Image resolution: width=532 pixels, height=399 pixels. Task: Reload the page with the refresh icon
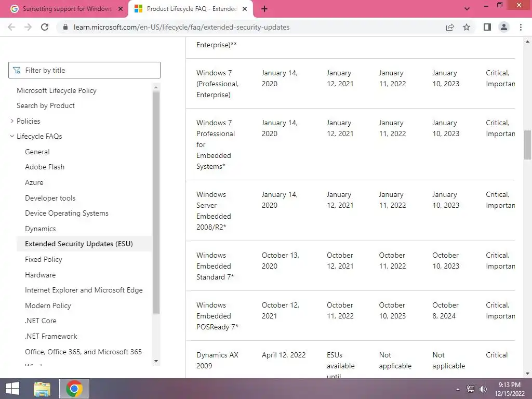click(45, 27)
